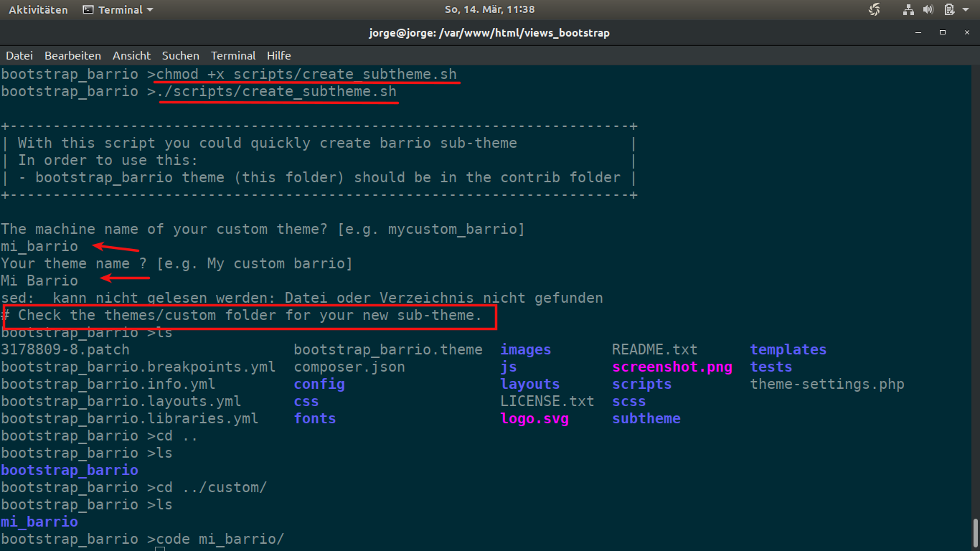This screenshot has height=551, width=980.
Task: Click bootstrap_barrio.breakpoints.yml in the listing
Action: 138,367
